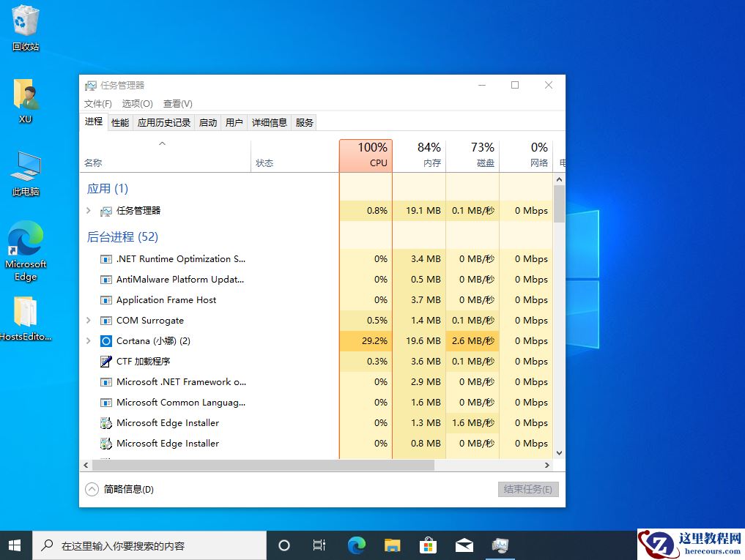Expand the Cortana (小娜) process group
The width and height of the screenshot is (745, 560).
coord(88,340)
